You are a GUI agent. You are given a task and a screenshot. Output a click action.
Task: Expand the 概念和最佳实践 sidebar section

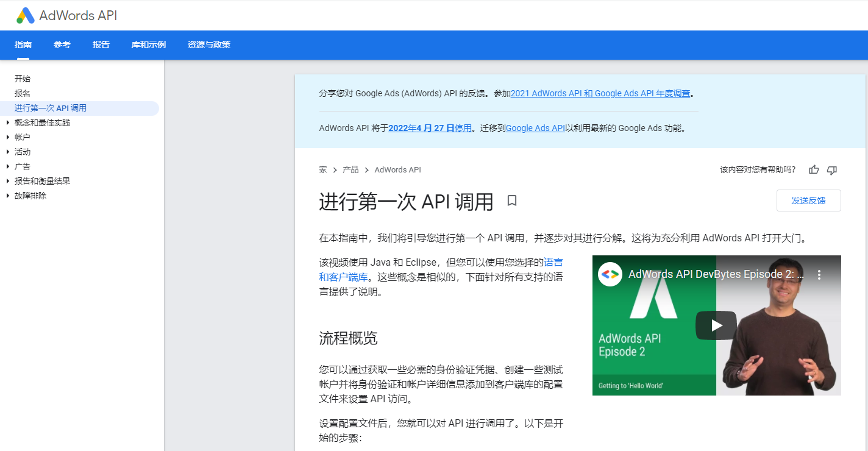pyautogui.click(x=8, y=123)
